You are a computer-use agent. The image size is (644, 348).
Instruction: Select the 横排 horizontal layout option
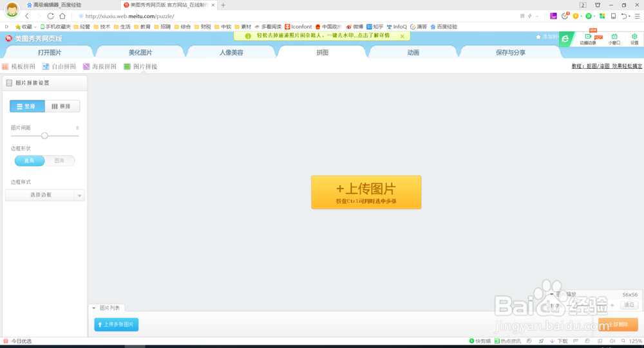pos(62,106)
